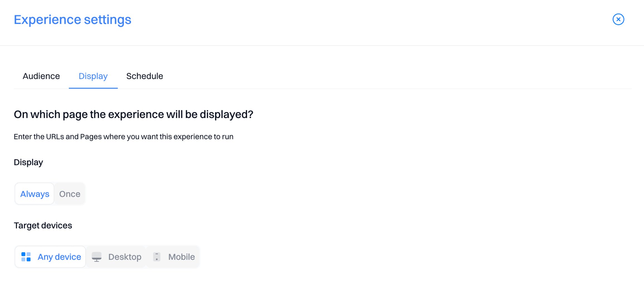Click the heading about where experience displays
Image resolution: width=644 pixels, height=288 pixels.
click(x=134, y=114)
